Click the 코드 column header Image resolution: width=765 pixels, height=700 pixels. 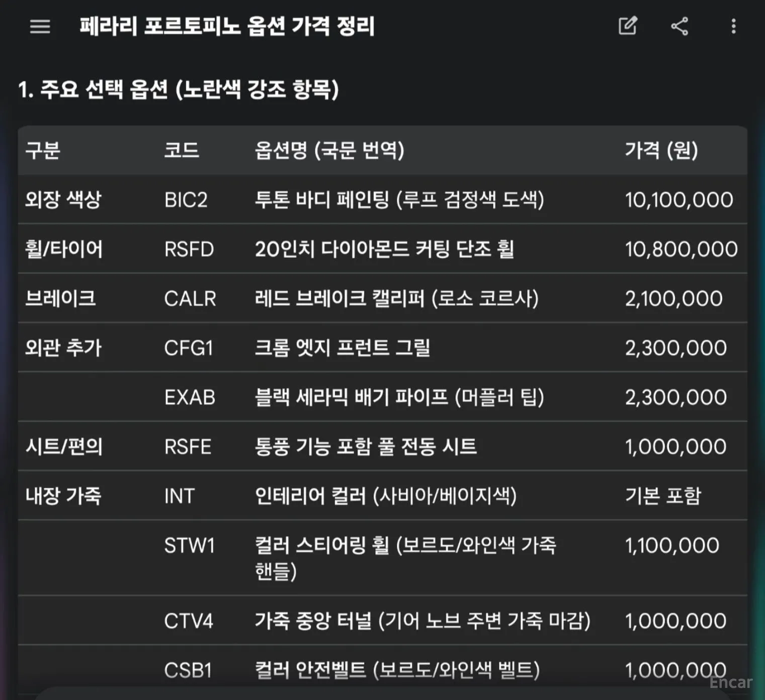point(182,150)
